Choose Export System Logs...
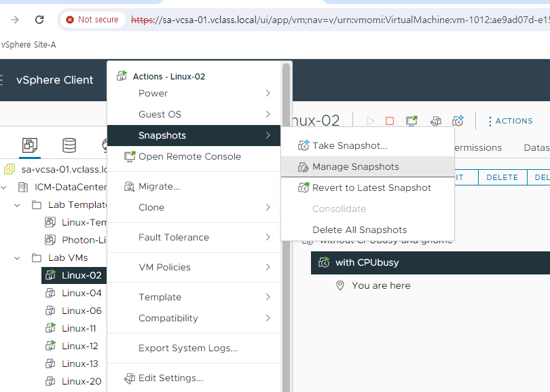The height and width of the screenshot is (392, 550). (194, 348)
